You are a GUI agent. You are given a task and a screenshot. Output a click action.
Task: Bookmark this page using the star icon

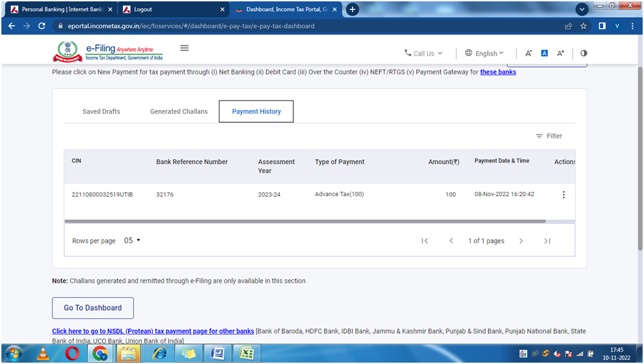click(x=583, y=26)
